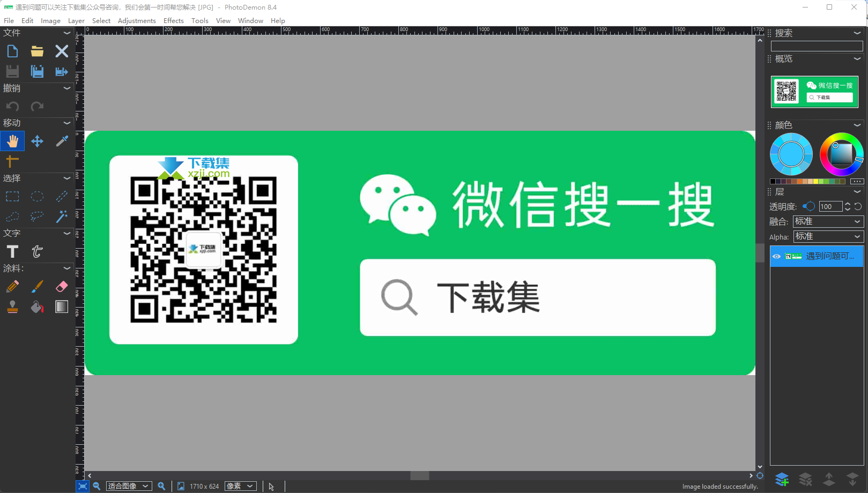Viewport: 868px width, 493px height.
Task: Select the Paint bucket fill tool
Action: point(37,307)
